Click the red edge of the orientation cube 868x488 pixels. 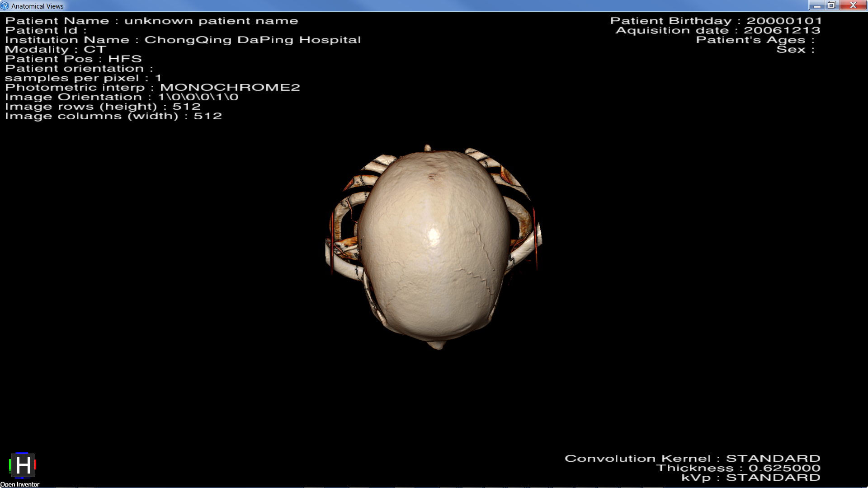pyautogui.click(x=35, y=465)
